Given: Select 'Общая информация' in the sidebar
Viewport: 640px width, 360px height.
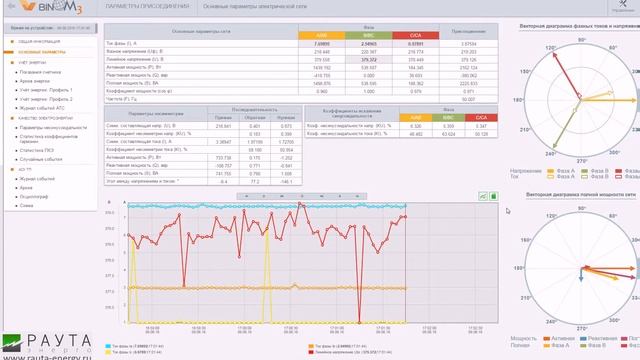Looking at the screenshot, I should click(x=39, y=42).
